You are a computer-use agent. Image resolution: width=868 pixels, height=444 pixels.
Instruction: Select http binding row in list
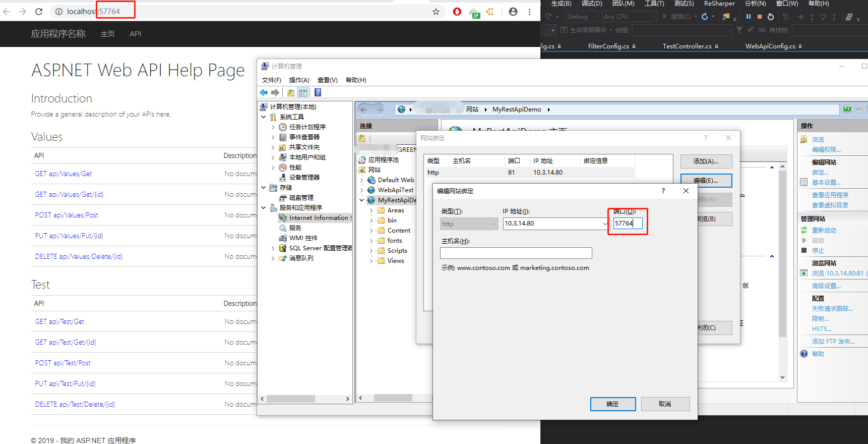[x=529, y=173]
